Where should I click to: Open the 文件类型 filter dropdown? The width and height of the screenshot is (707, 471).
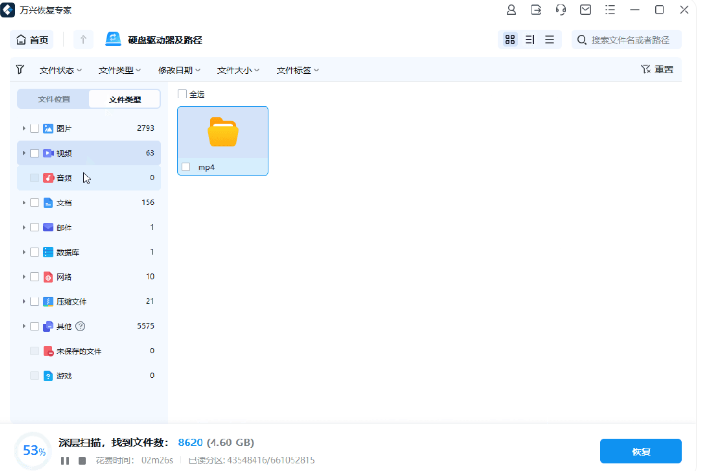(x=119, y=70)
